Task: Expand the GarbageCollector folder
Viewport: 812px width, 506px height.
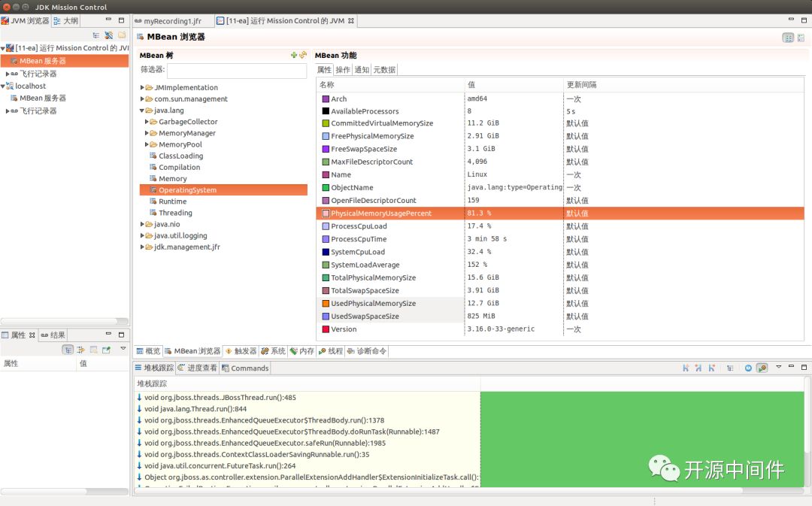Action: pyautogui.click(x=147, y=122)
